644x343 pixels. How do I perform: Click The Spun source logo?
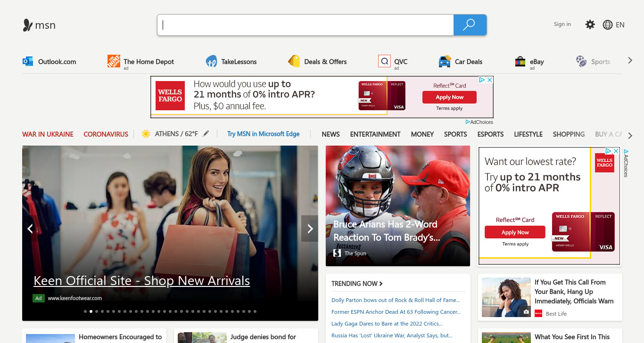(x=337, y=253)
